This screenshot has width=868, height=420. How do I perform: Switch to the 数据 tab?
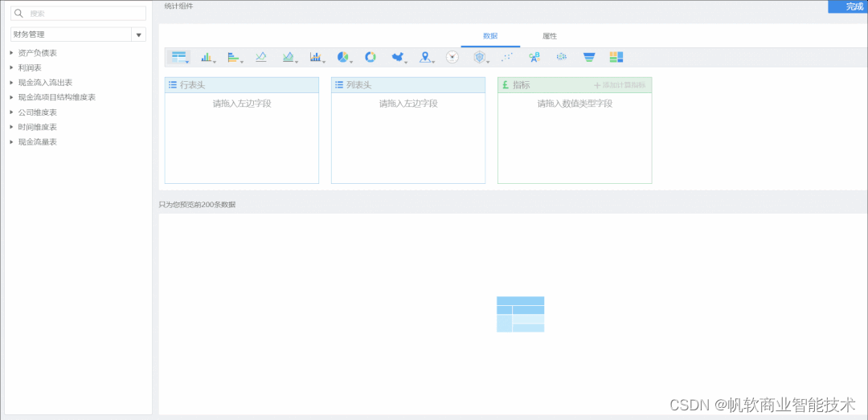(490, 36)
